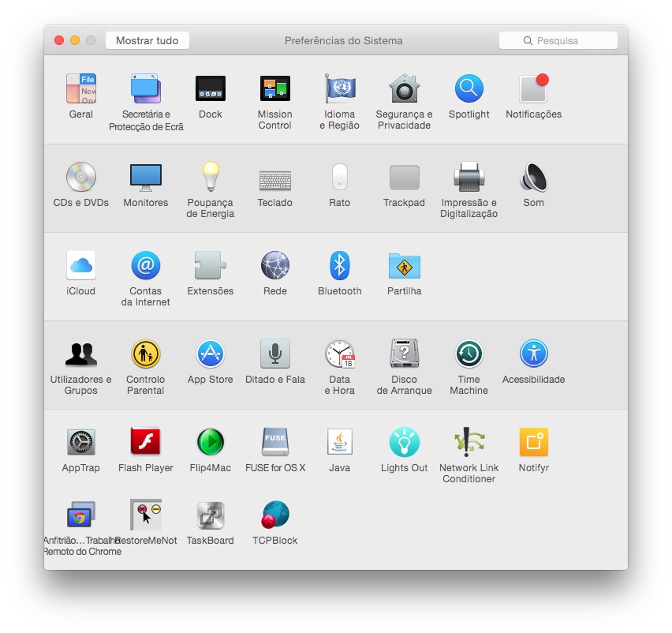Open Partilha sharing settings

pyautogui.click(x=404, y=266)
